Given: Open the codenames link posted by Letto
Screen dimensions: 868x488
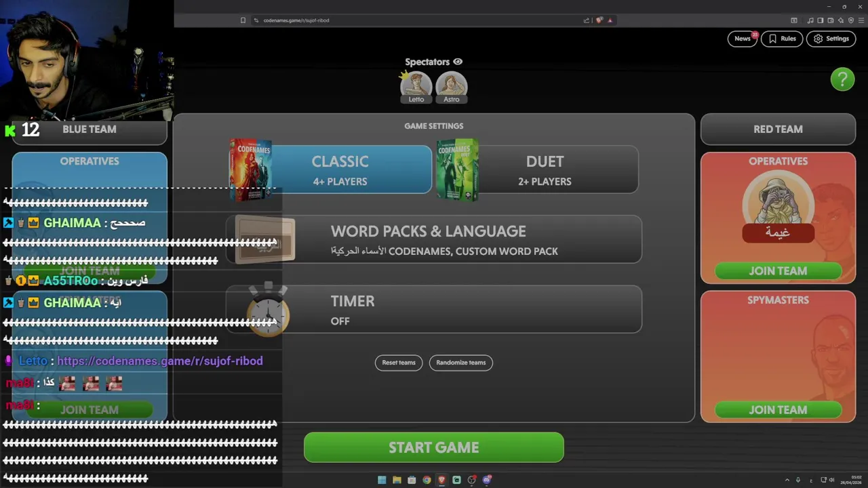Looking at the screenshot, I should [159, 361].
